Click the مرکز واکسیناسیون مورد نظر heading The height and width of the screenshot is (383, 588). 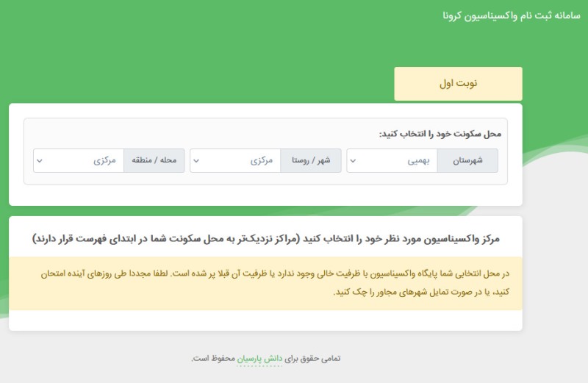266,239
